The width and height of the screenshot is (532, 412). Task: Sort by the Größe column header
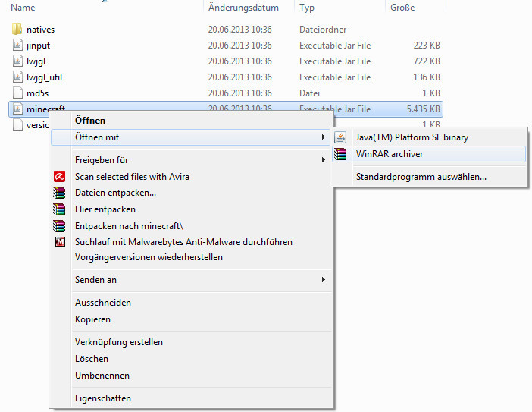[402, 8]
